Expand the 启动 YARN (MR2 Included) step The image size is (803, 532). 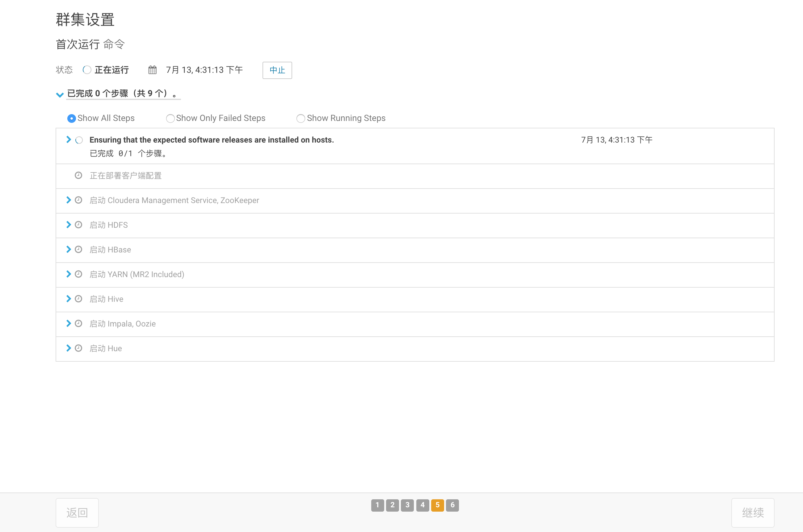[x=69, y=274]
